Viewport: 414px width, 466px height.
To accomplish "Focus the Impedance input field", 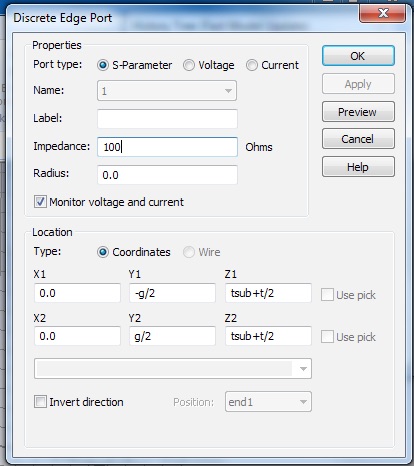I will coord(167,147).
